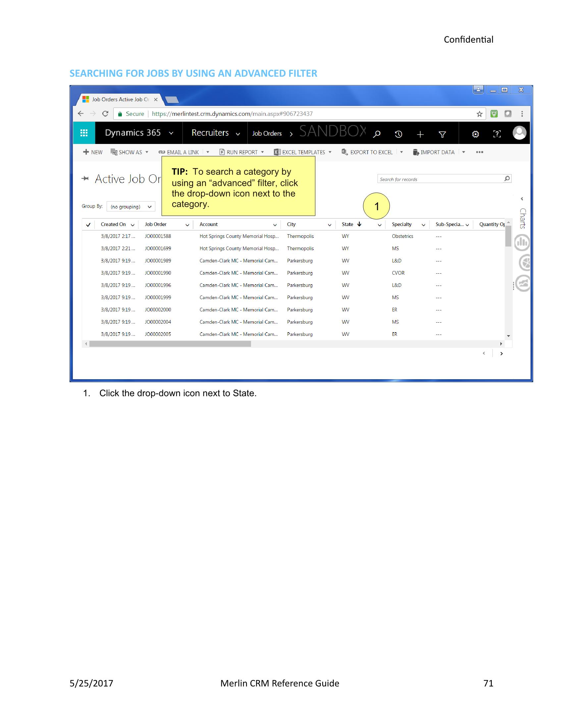The height and width of the screenshot is (728, 563).
Task: Open the State column filter dropdown
Action: [x=380, y=225]
